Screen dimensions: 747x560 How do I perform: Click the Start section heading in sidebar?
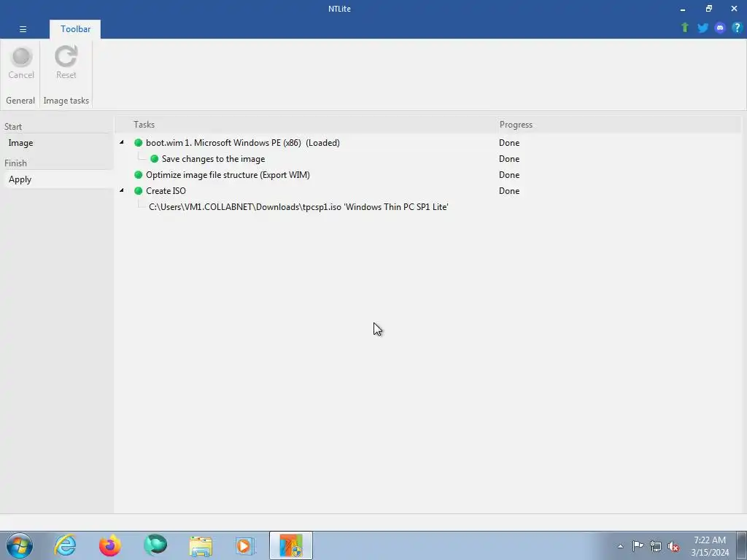[x=13, y=127]
